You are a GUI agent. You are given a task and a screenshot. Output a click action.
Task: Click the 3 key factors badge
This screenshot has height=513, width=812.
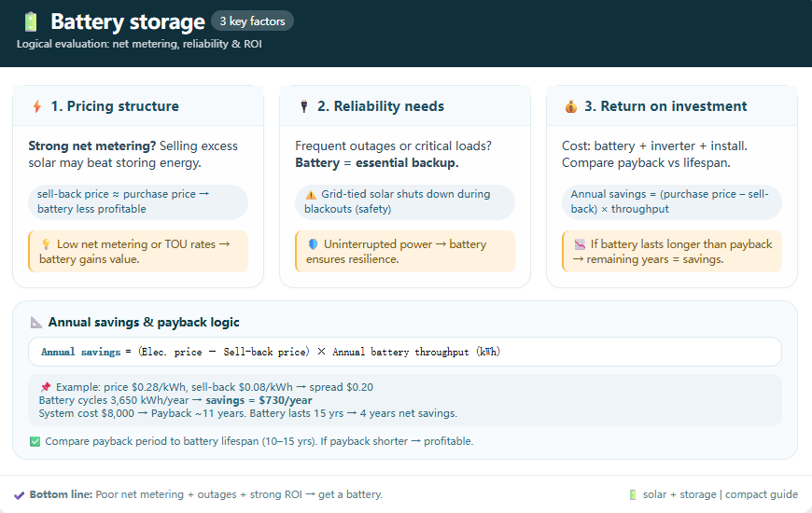(252, 21)
